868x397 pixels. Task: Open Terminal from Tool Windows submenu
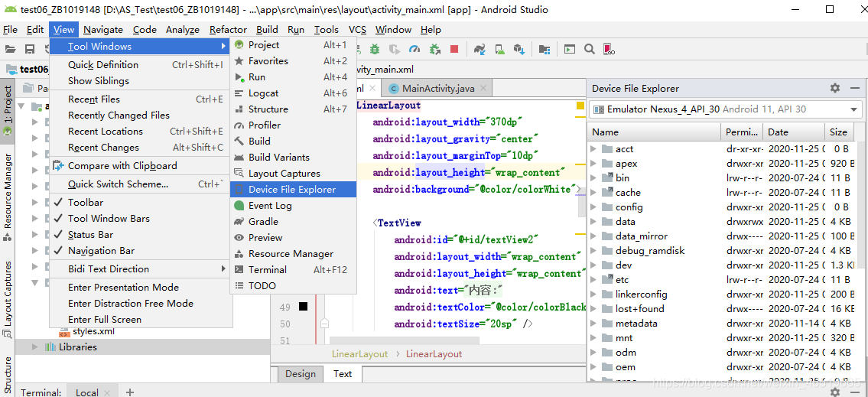click(293, 270)
